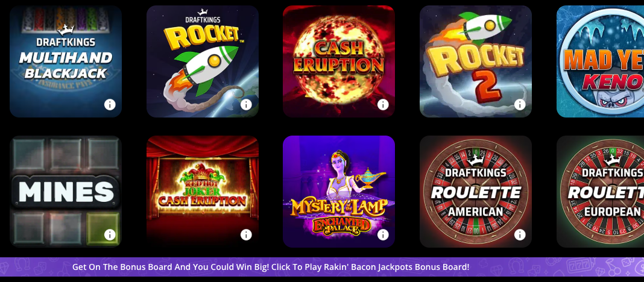The height and width of the screenshot is (282, 644).
Task: Show info for Red Hot Joker Cash Eruption
Action: (x=246, y=235)
